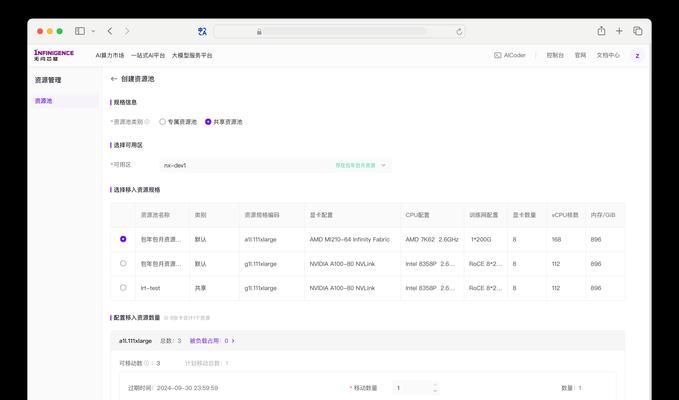The image size is (679, 400).
Task: Click the Infinigence logo
Action: point(54,55)
